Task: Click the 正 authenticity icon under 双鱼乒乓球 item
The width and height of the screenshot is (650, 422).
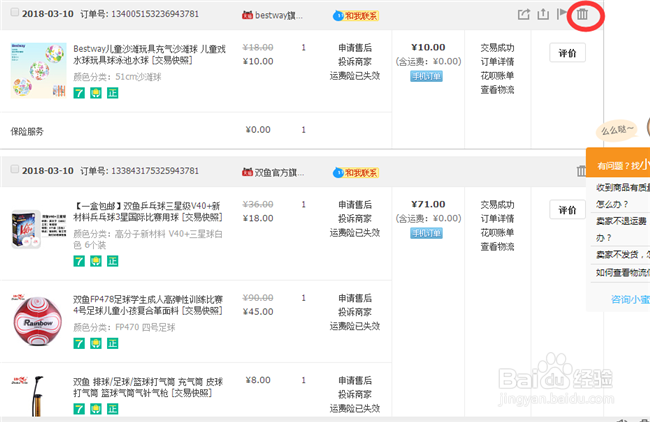Action: point(112,261)
